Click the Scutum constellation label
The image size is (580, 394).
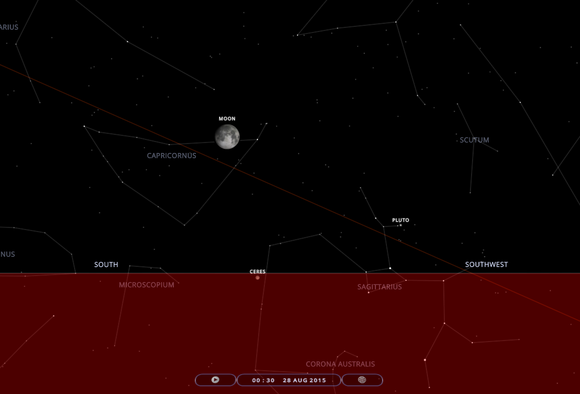474,140
